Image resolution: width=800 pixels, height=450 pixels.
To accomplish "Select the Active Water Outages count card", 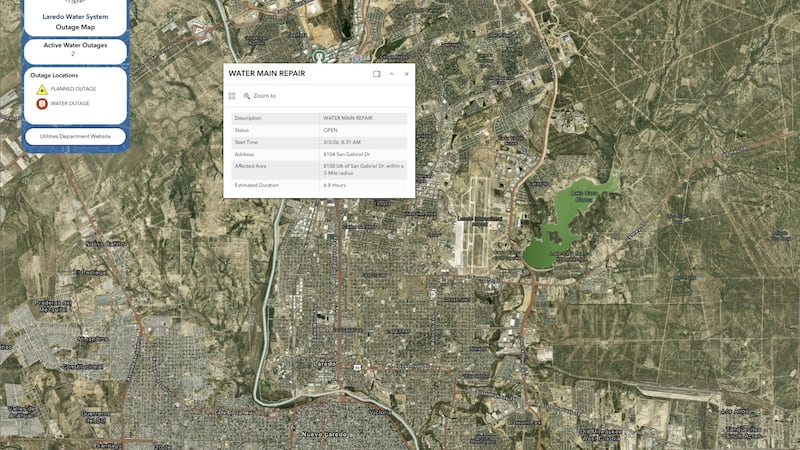I will [75, 50].
